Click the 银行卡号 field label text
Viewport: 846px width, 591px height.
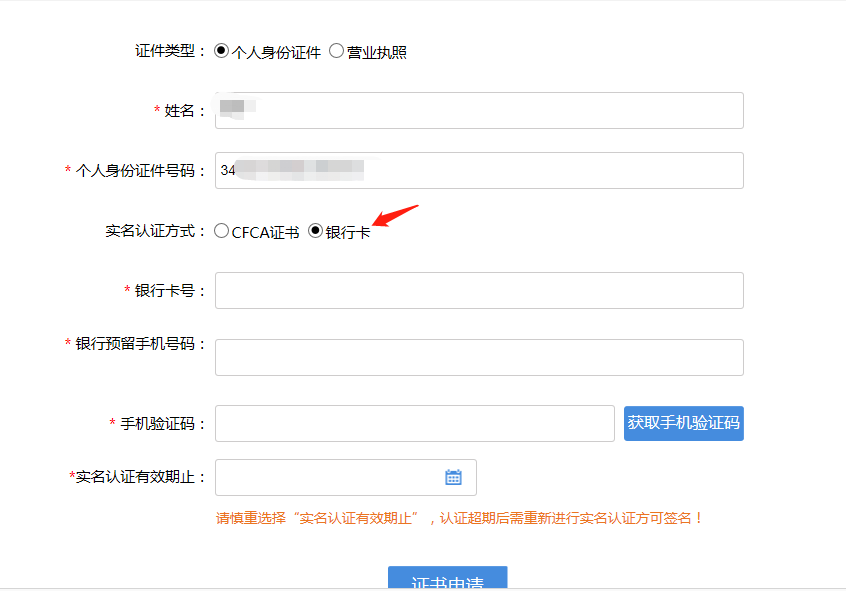point(170,290)
